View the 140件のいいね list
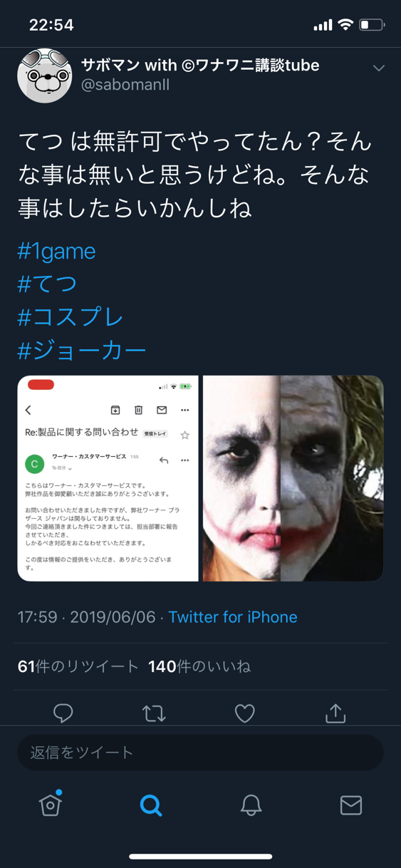 199,666
